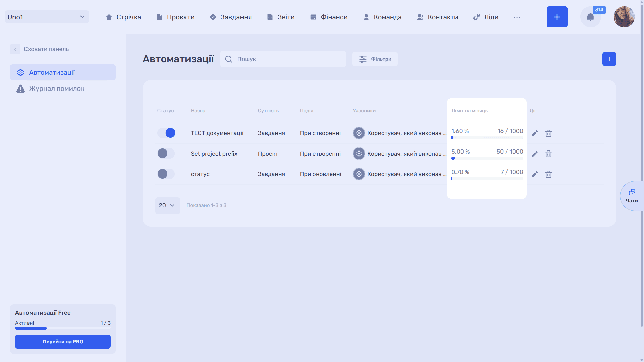The width and height of the screenshot is (644, 362).
Task: Open the Звіти reports section
Action: coord(281,17)
